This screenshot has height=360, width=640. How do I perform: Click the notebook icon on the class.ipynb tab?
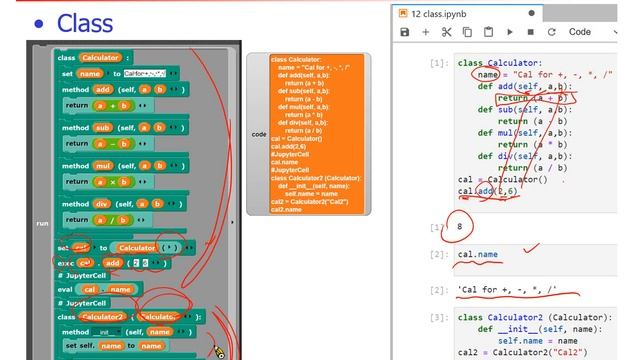pos(403,13)
